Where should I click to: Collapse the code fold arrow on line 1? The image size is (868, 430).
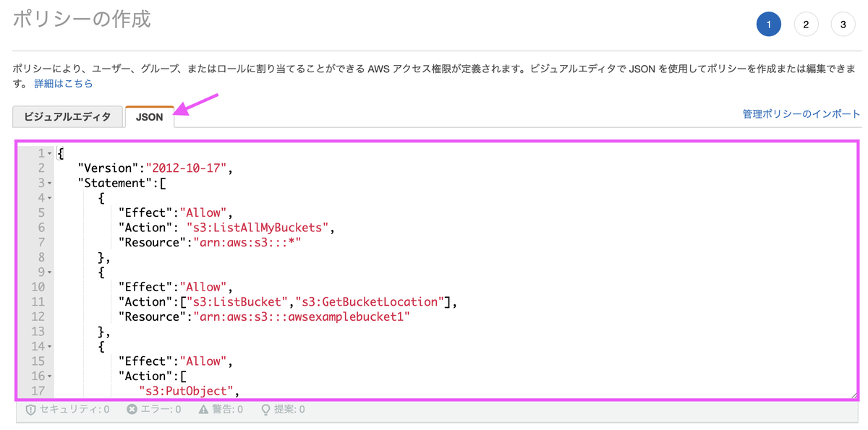tap(49, 153)
